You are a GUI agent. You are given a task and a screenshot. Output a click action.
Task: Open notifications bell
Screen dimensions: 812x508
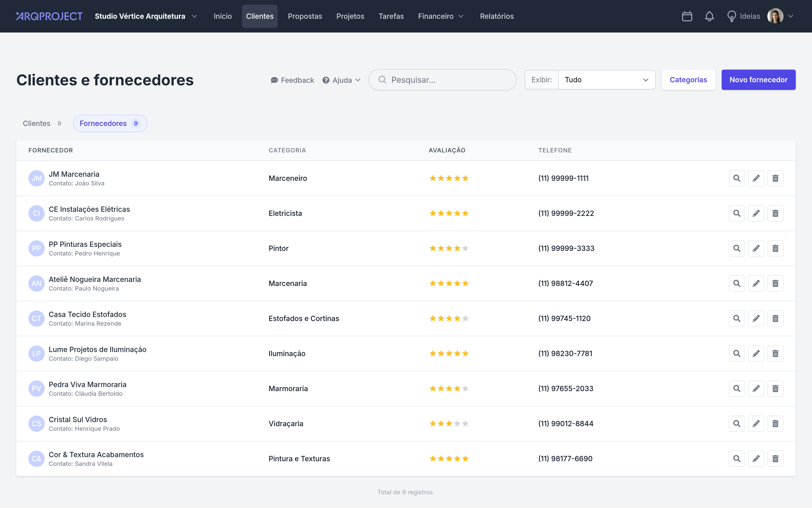pyautogui.click(x=709, y=16)
